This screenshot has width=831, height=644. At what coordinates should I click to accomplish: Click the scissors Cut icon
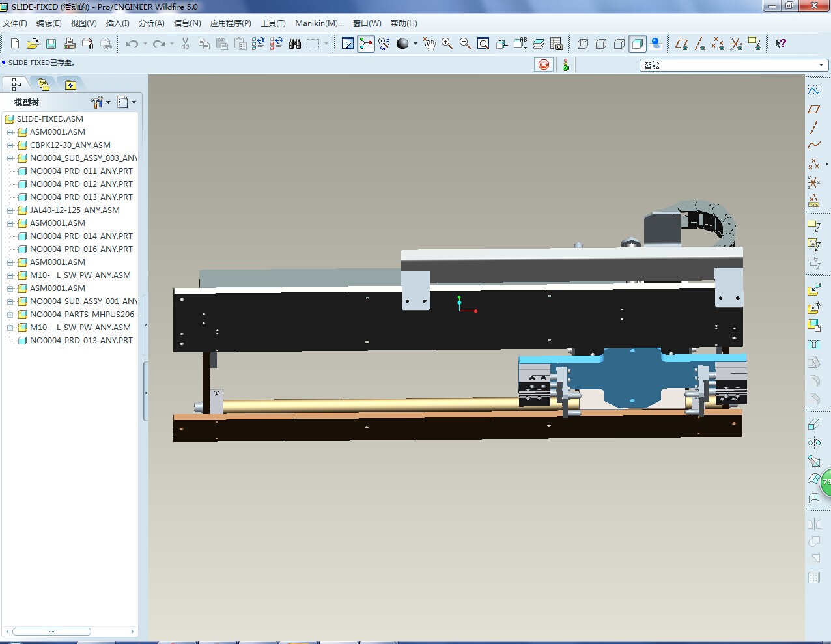tap(186, 44)
